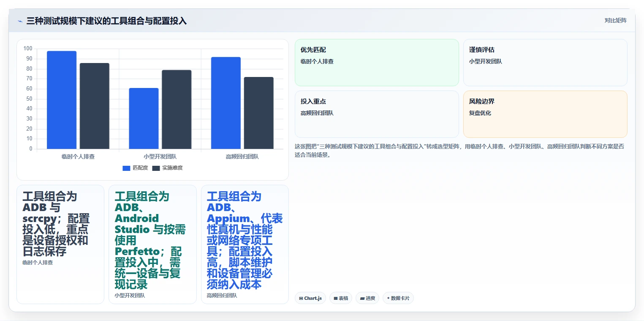The image size is (644, 321).
Task: Click 小型开发团队 text in the 谨慎评估 card
Action: click(x=486, y=61)
